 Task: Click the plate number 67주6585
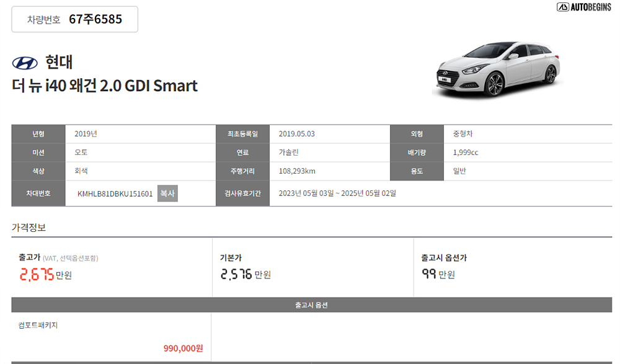pos(95,19)
